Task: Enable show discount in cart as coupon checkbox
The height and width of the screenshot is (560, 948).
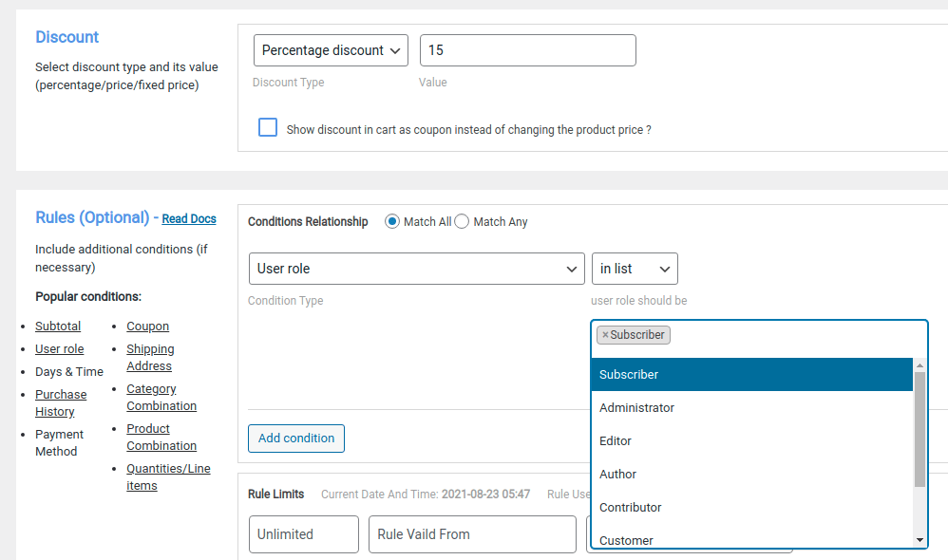Action: [268, 127]
